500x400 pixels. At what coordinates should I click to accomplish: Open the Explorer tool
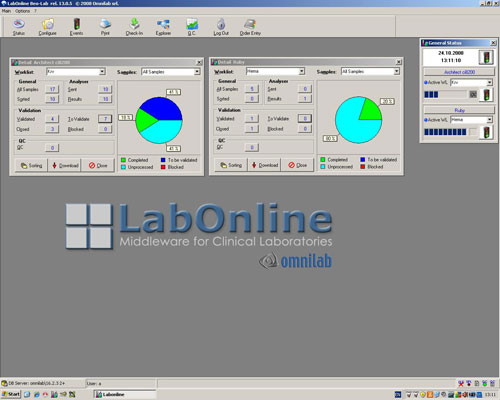point(163,27)
